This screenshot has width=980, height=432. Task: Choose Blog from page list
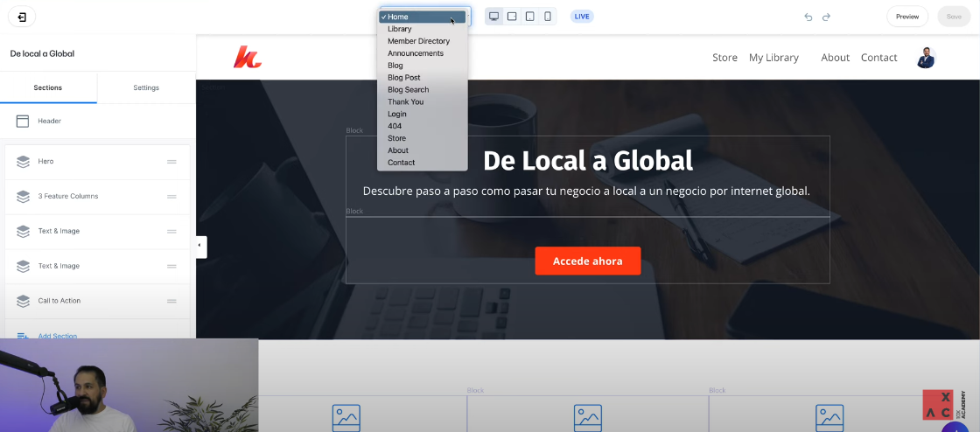pyautogui.click(x=423, y=66)
